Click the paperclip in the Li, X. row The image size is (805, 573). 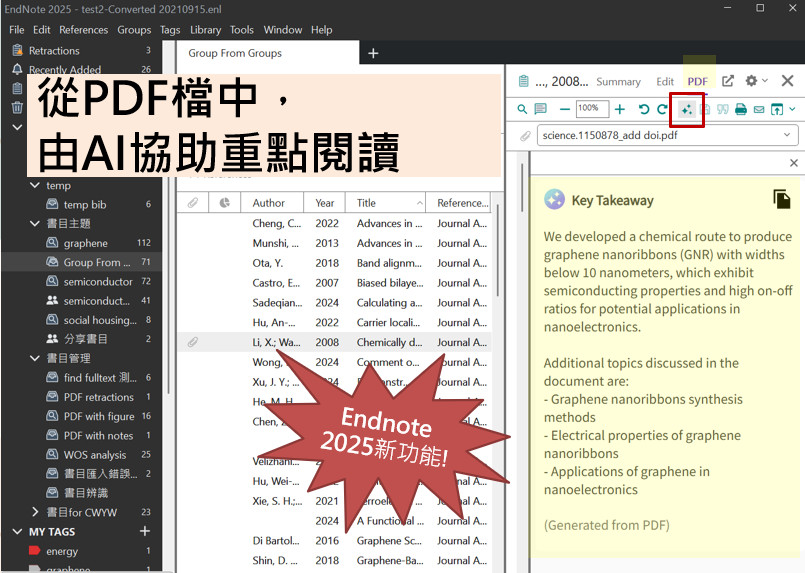coord(193,342)
